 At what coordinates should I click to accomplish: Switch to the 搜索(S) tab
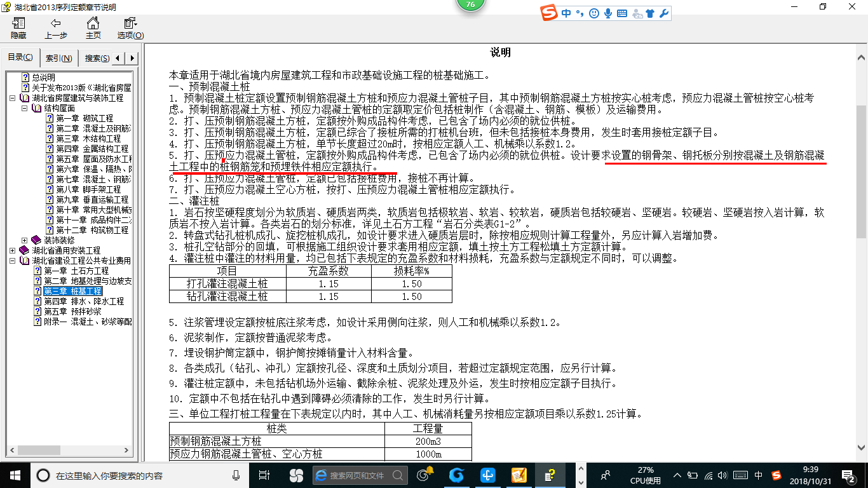97,58
